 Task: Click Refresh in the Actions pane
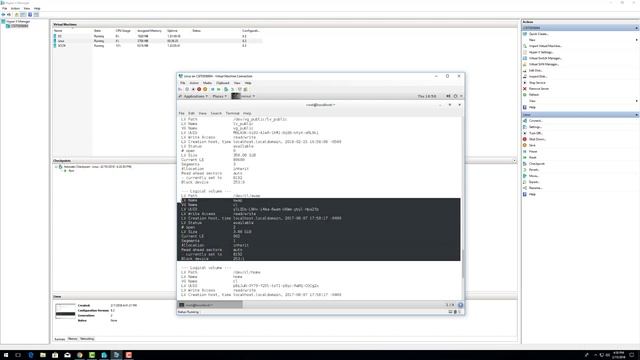[x=534, y=95]
